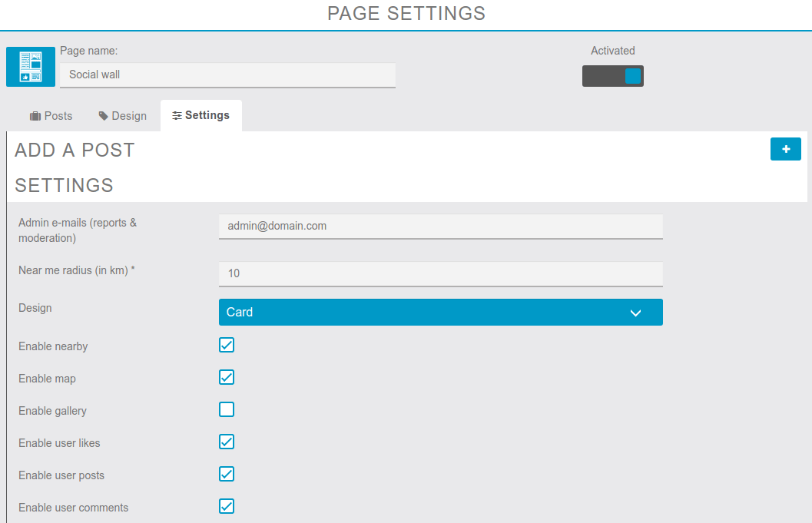Click the plus button beside Add a Post
Image resolution: width=812 pixels, height=523 pixels.
pyautogui.click(x=786, y=149)
